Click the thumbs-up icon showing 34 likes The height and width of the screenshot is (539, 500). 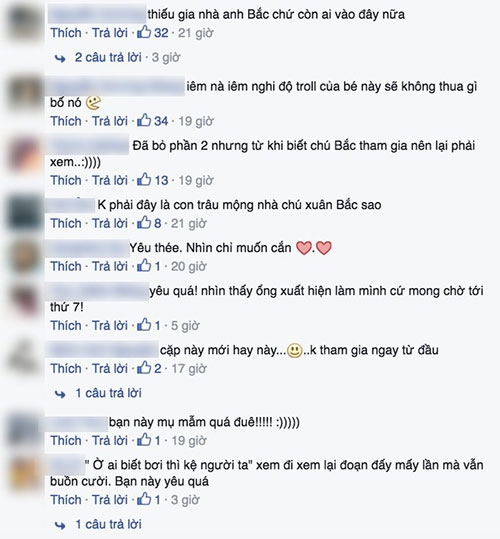[144, 120]
